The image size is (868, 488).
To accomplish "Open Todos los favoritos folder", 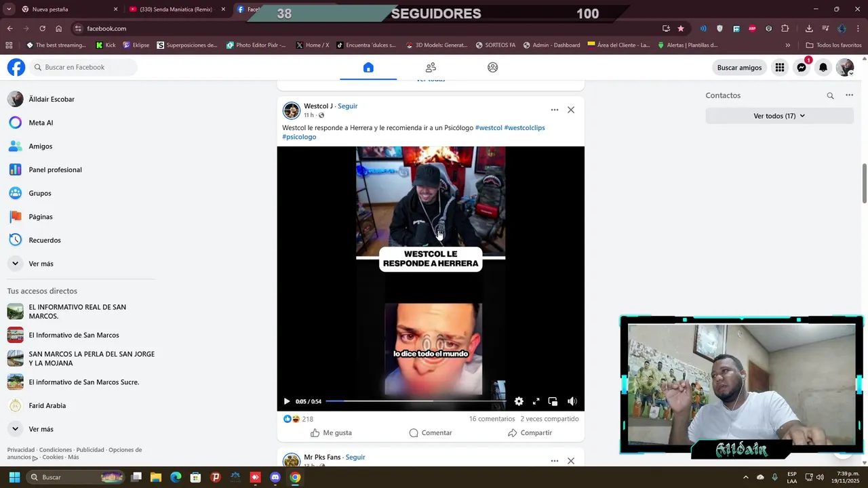I will tap(833, 45).
